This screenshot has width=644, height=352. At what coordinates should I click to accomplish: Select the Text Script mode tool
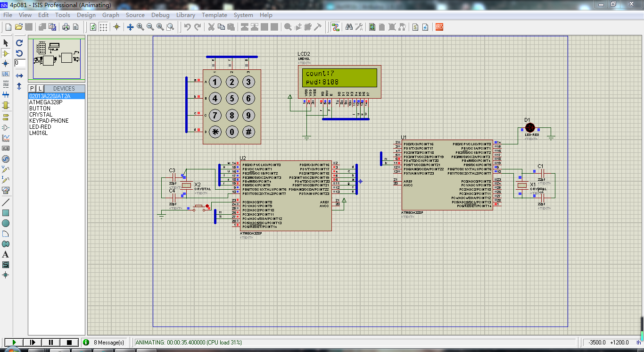6,84
